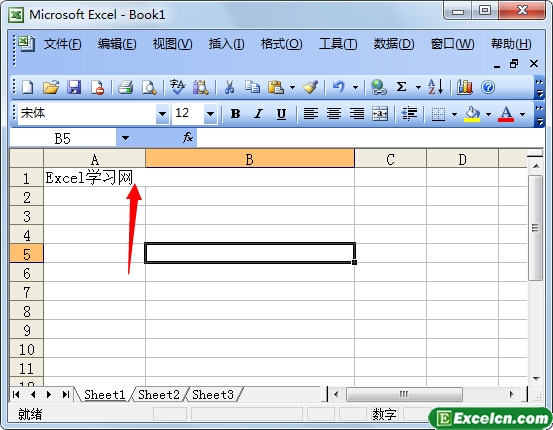Switch to the Sheet2 tab
Image resolution: width=553 pixels, height=430 pixels.
click(x=159, y=395)
